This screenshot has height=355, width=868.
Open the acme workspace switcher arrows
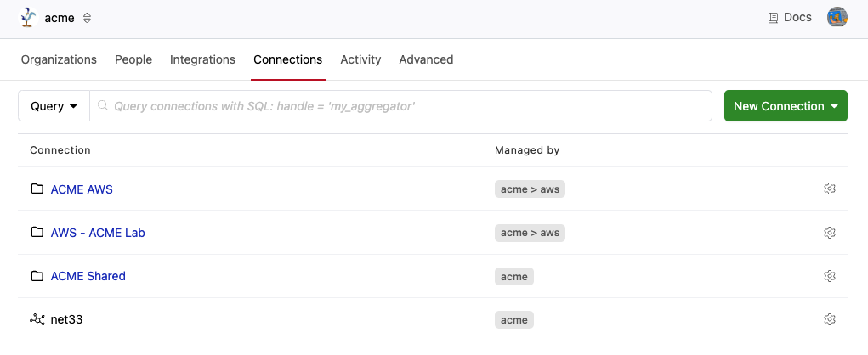(x=87, y=19)
